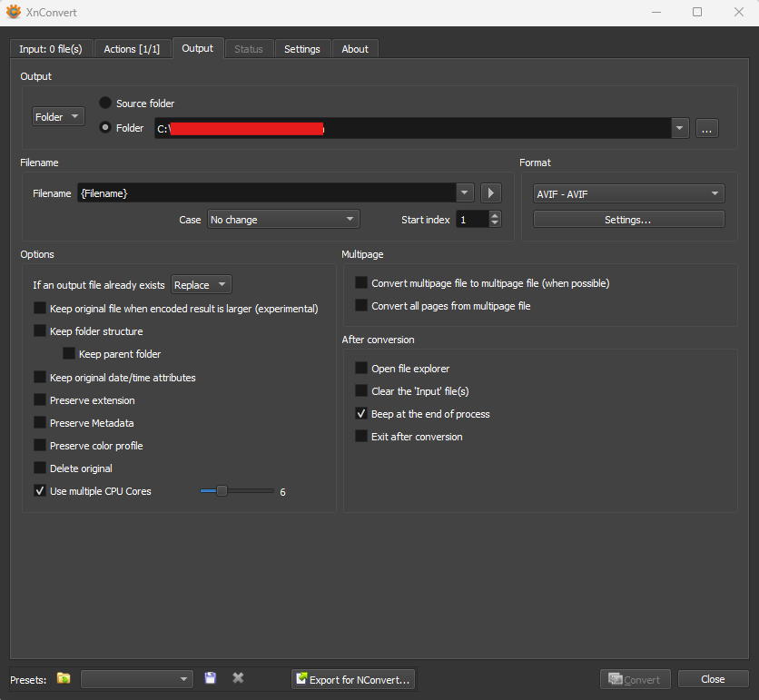
Task: Open the Replace conflict-handling dropdown
Action: click(x=201, y=284)
